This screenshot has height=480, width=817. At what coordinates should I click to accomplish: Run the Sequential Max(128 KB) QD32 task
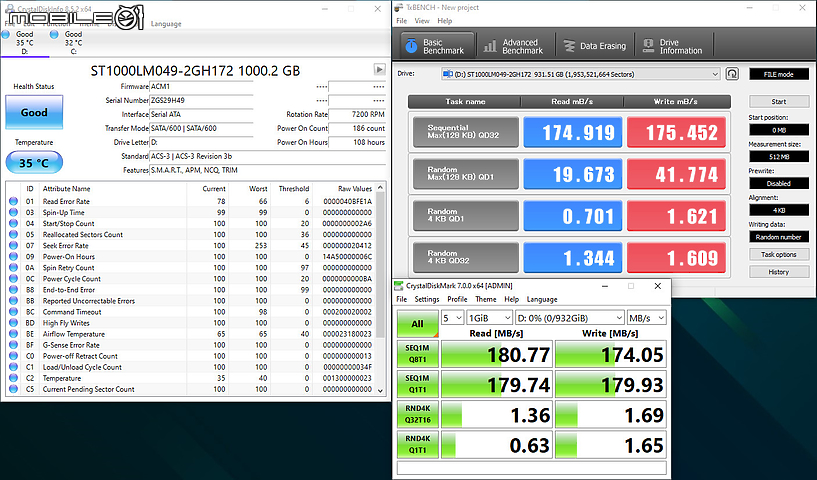pos(466,132)
